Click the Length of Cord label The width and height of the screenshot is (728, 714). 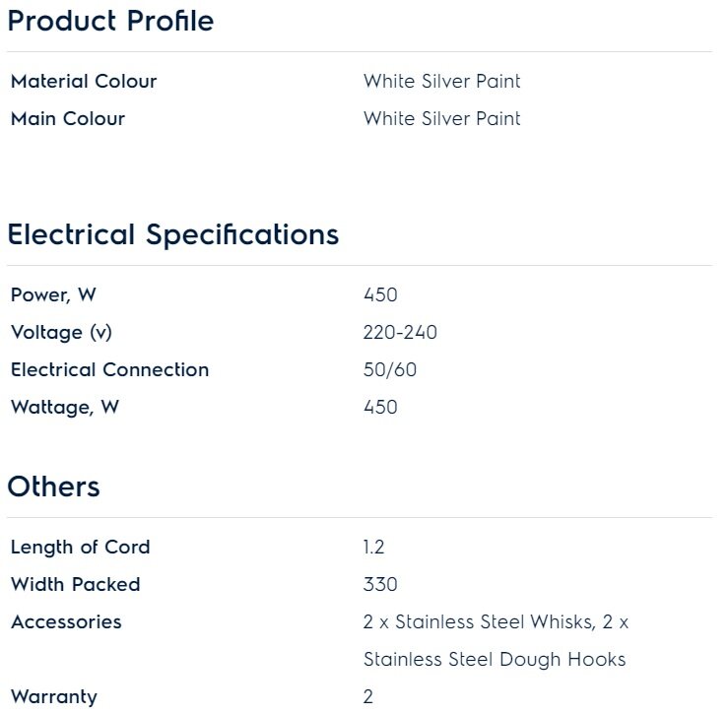click(80, 548)
